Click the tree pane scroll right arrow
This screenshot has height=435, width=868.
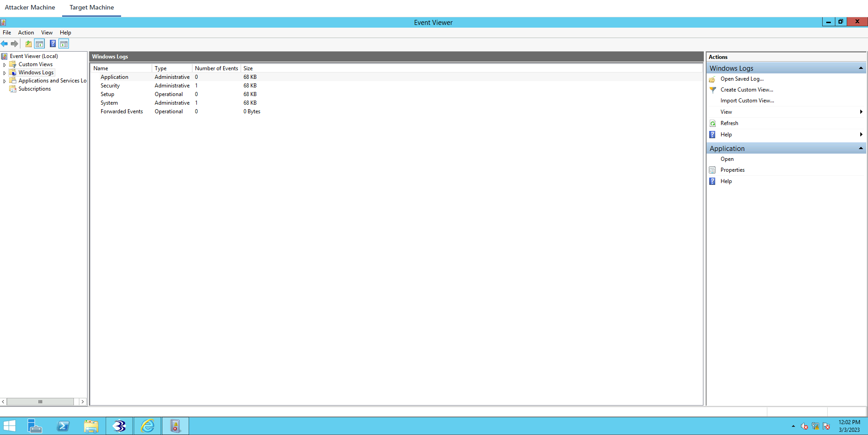click(x=83, y=401)
